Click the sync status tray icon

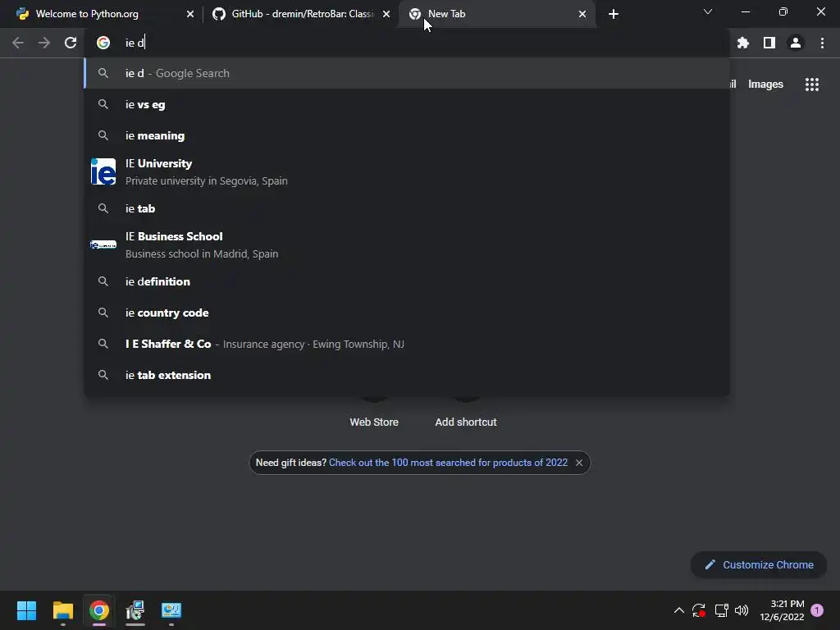pos(699,610)
